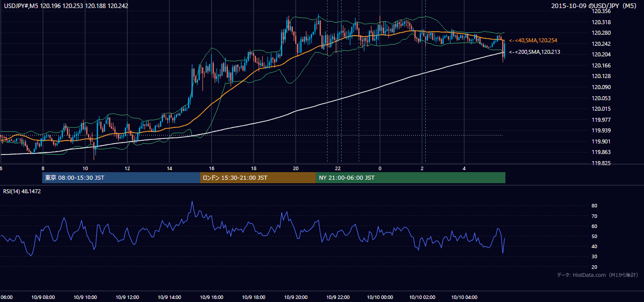
Task: Click the 10/9 12:00 time axis label
Action: click(x=128, y=297)
